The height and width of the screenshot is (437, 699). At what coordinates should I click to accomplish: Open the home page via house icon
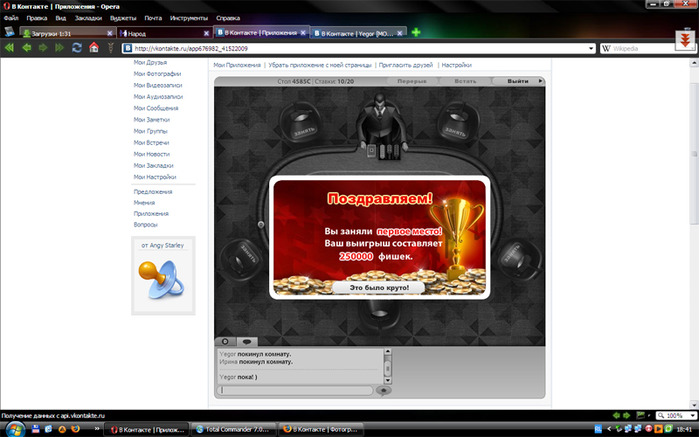tap(94, 47)
